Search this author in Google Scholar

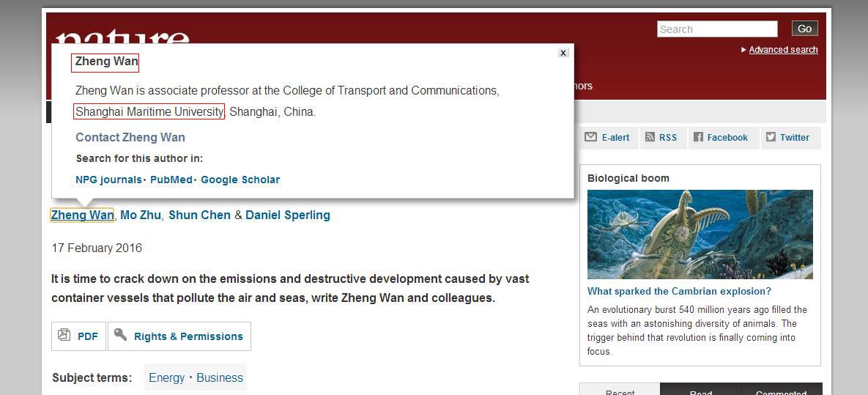click(240, 180)
